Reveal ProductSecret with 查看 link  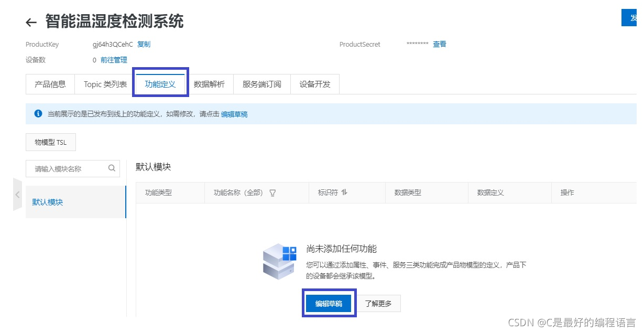439,45
